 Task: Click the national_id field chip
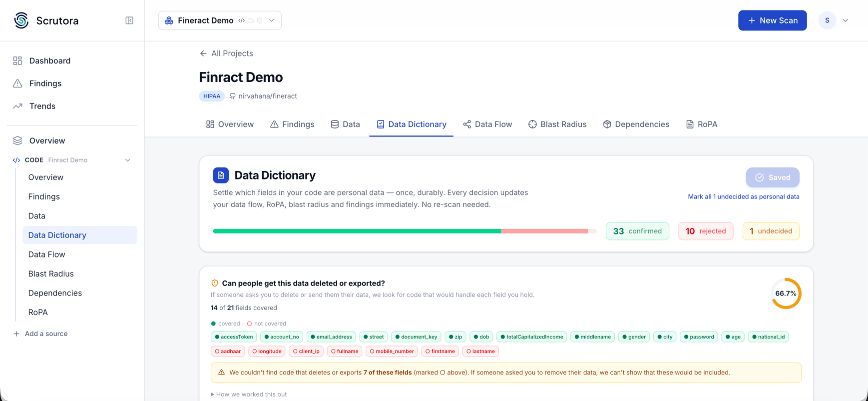tap(769, 337)
